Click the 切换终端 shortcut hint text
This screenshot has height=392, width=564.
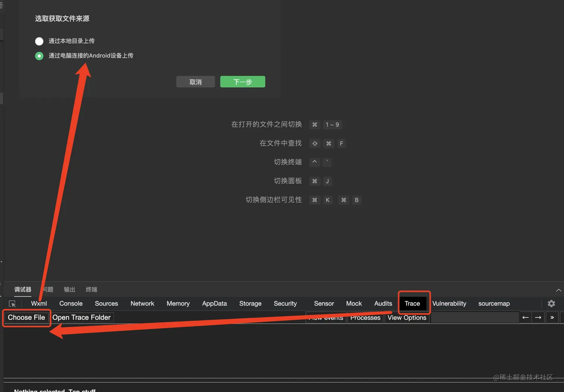[288, 162]
